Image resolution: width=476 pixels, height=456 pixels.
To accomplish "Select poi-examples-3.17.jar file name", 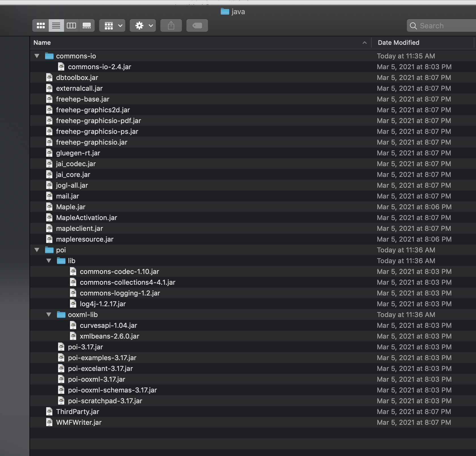I will [102, 358].
